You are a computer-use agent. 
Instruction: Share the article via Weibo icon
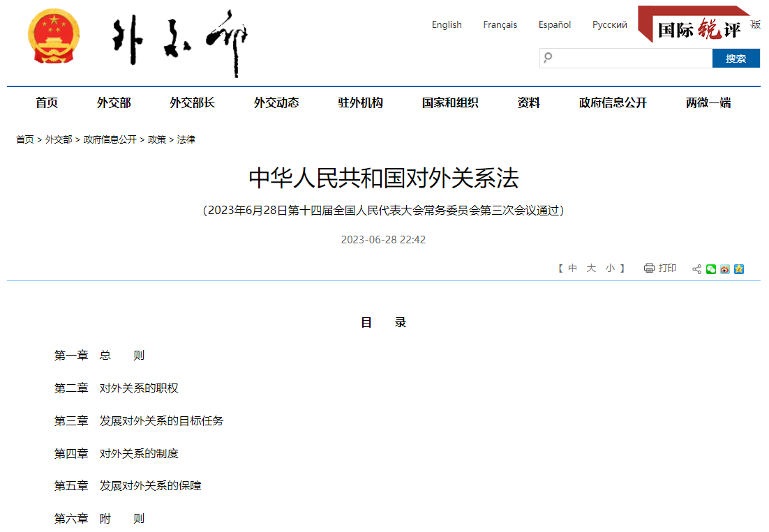(x=725, y=269)
